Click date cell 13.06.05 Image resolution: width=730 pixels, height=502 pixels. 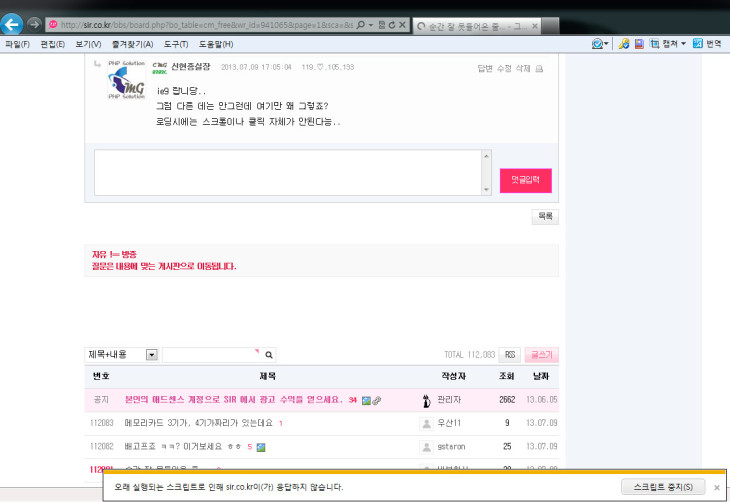click(541, 400)
